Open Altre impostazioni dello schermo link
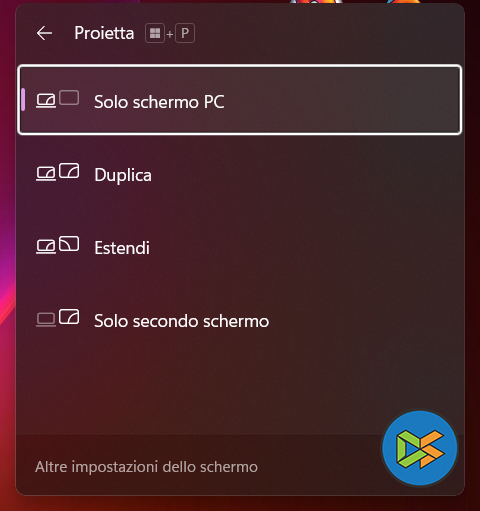 coord(146,467)
